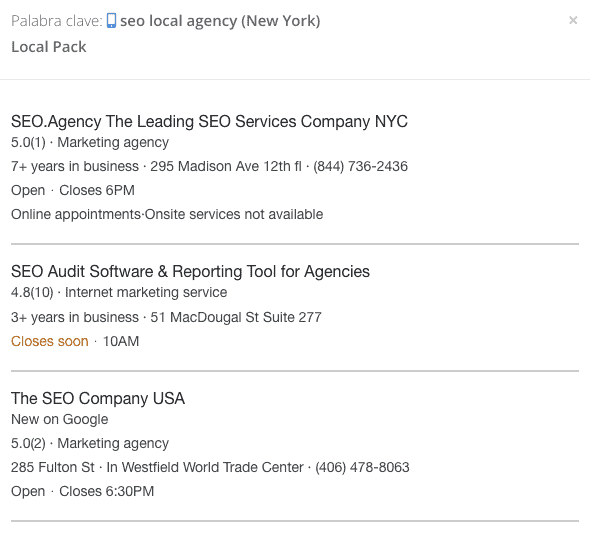
Task: Click the 4.8(10) rating text
Action: 32,292
